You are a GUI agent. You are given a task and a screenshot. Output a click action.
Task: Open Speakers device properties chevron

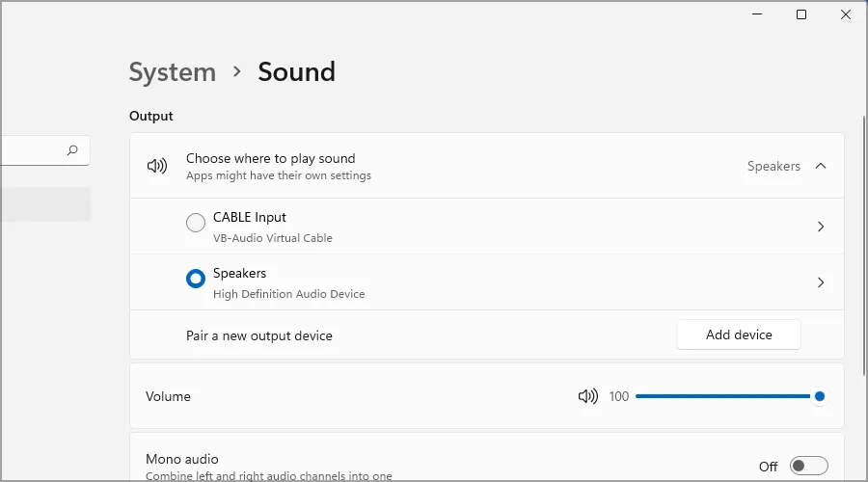click(821, 282)
